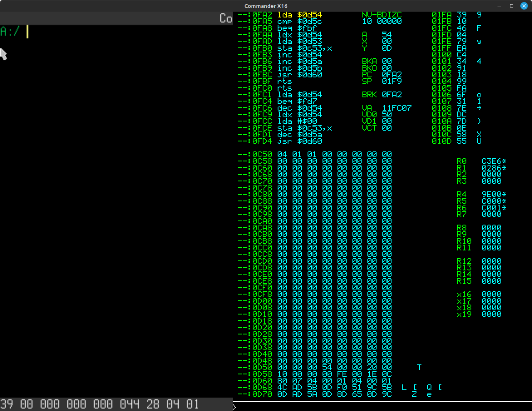Click stack entry 0100 C4
This screenshot has height=411, width=532.
pyautogui.click(x=449, y=55)
